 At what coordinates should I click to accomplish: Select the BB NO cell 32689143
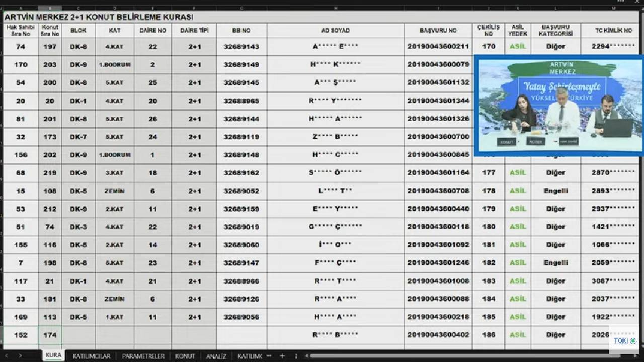click(x=242, y=47)
